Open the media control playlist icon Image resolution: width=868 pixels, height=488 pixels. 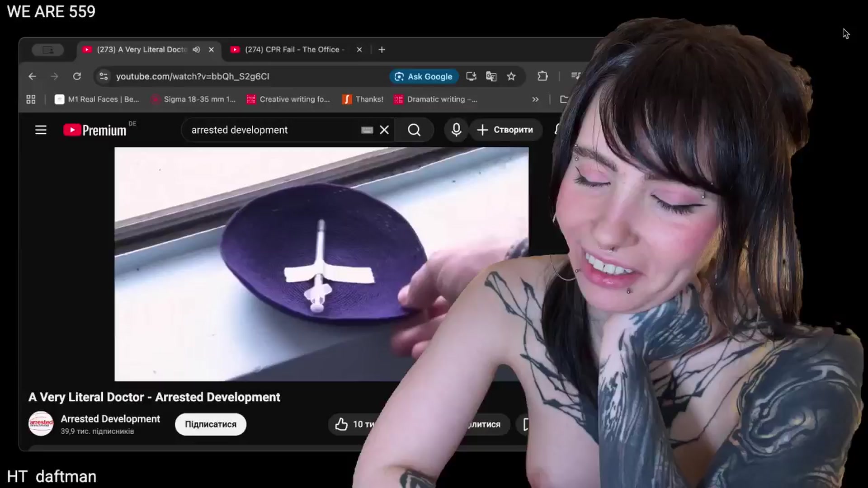576,76
